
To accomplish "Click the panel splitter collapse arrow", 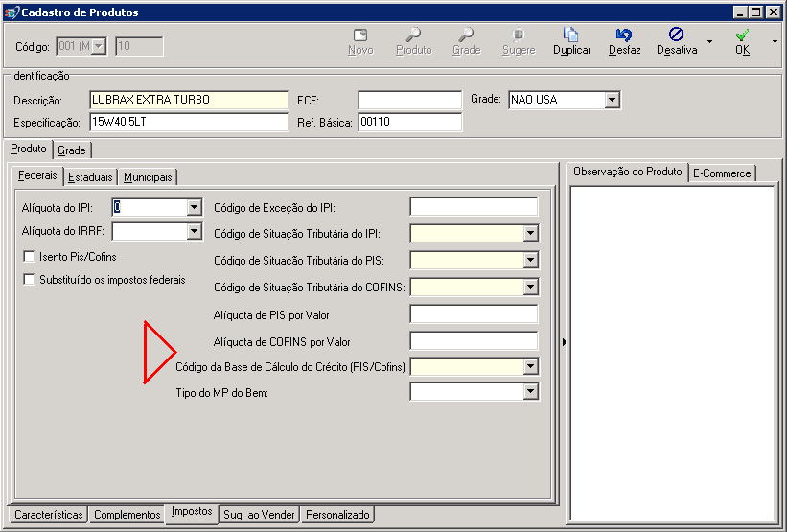I will coord(564,342).
